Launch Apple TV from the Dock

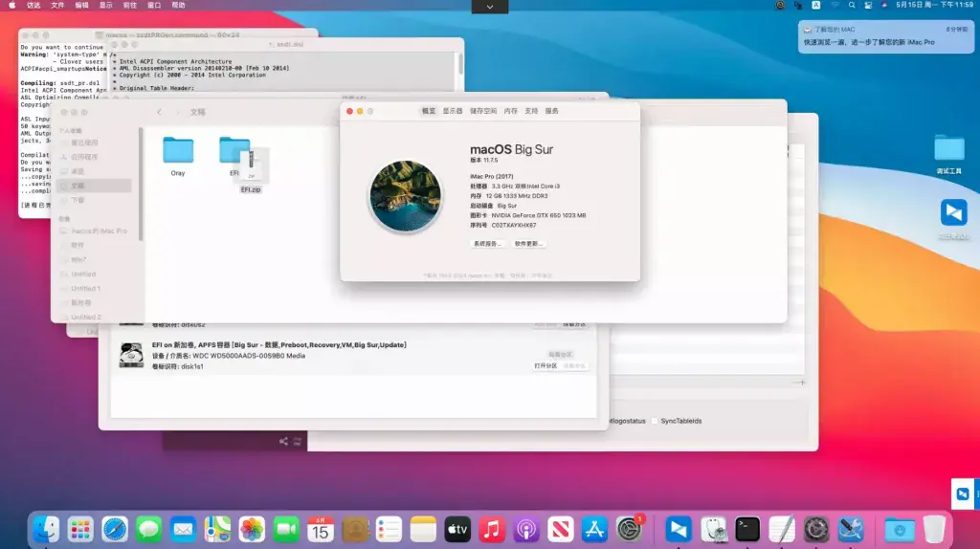[457, 530]
